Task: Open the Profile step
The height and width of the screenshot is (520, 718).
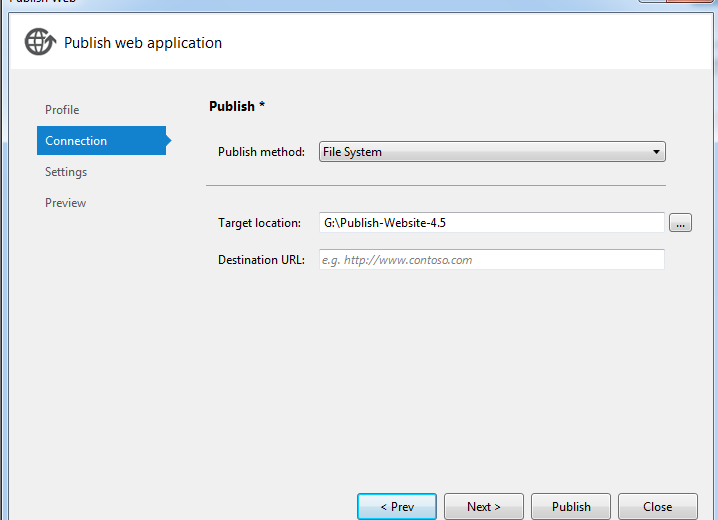Action: (62, 110)
